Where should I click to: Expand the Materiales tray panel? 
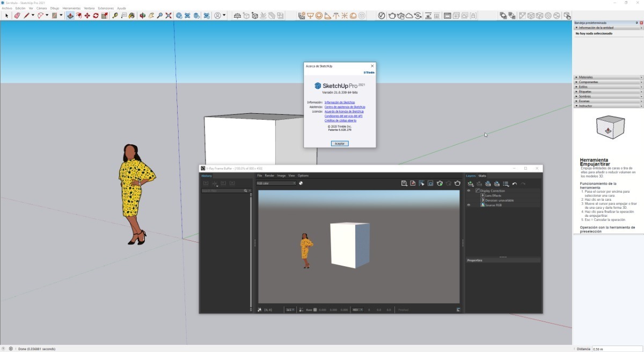(608, 77)
